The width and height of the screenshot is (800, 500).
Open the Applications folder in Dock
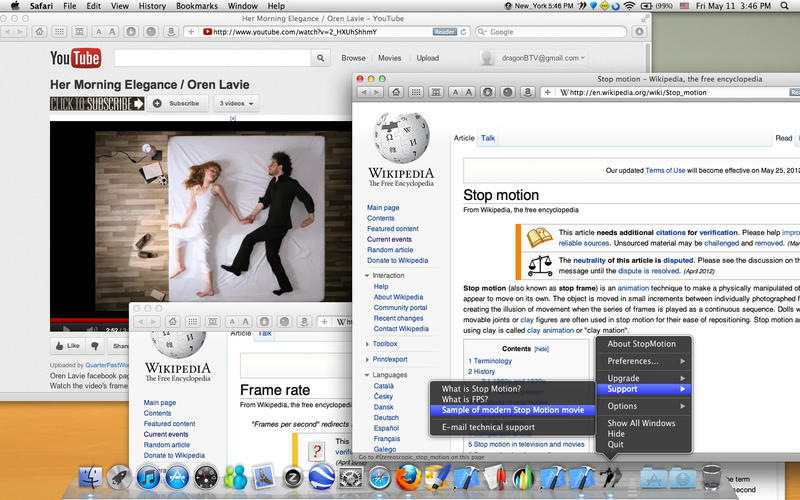click(x=654, y=478)
